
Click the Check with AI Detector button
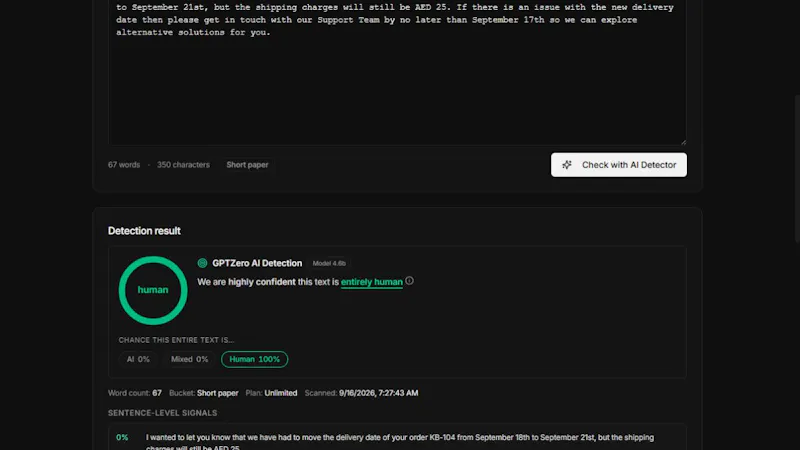point(618,165)
